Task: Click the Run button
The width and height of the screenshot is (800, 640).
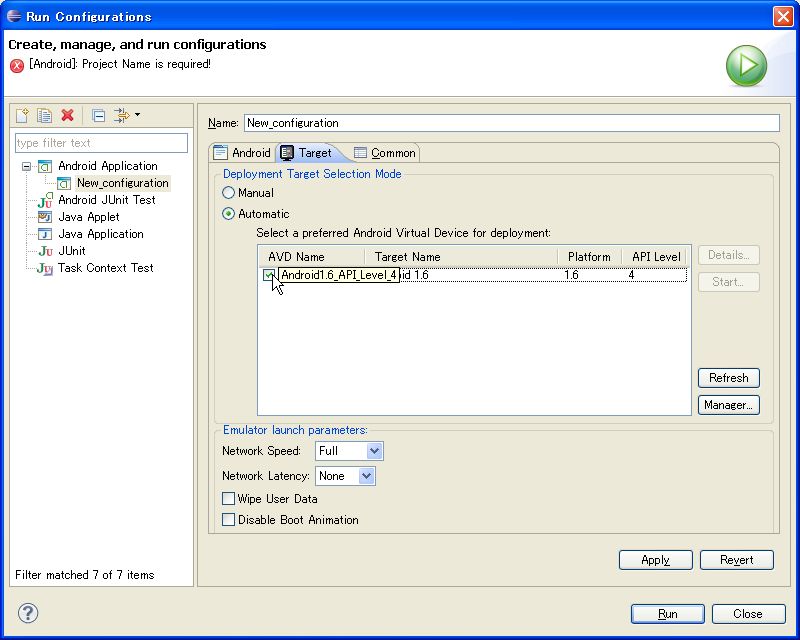Action: coord(667,614)
